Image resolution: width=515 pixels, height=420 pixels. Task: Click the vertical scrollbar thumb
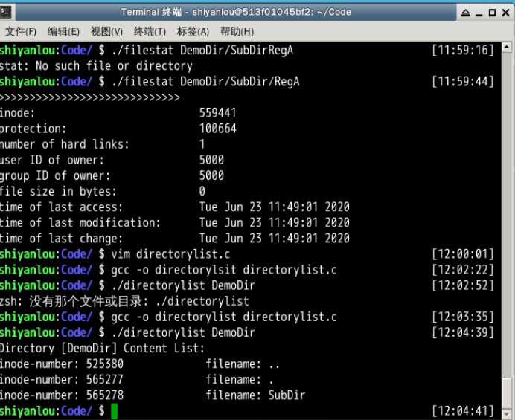coord(507,391)
